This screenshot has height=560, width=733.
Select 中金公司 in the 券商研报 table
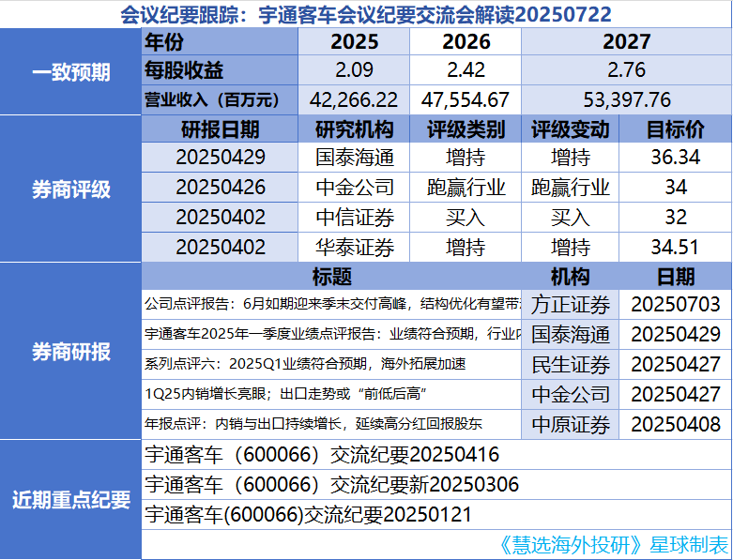[571, 395]
